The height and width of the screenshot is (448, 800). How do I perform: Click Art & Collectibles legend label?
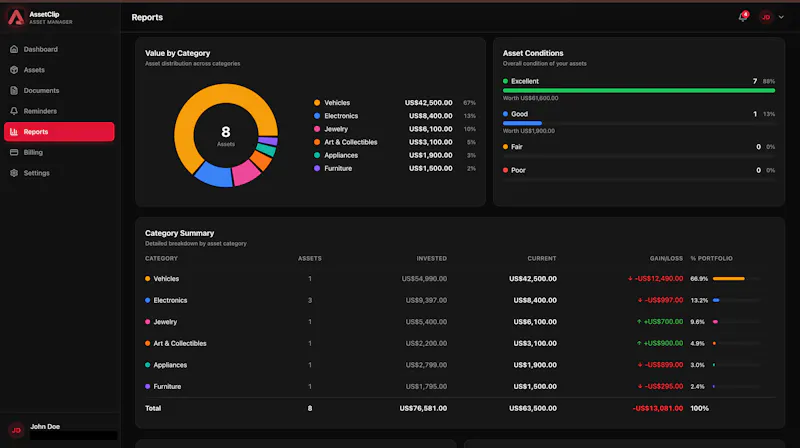click(x=351, y=142)
